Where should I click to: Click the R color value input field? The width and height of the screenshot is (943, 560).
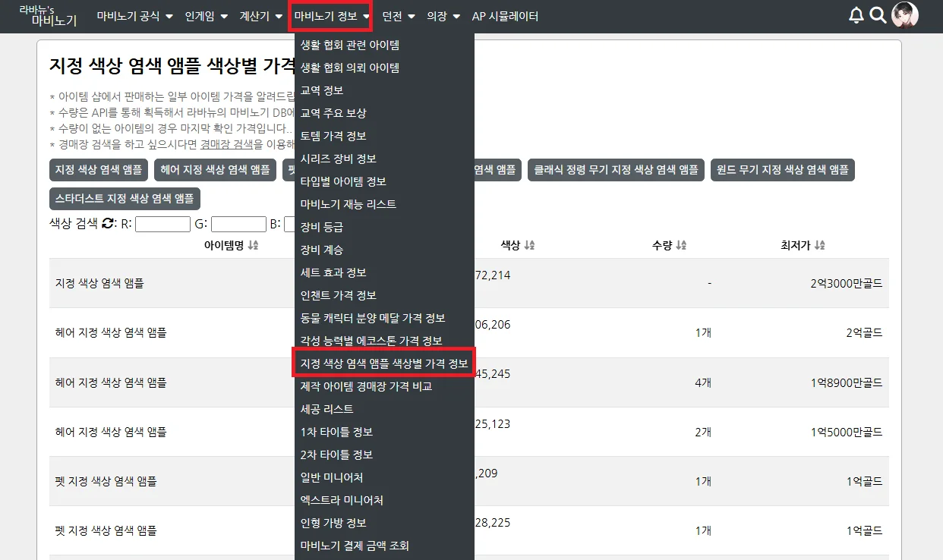[162, 224]
